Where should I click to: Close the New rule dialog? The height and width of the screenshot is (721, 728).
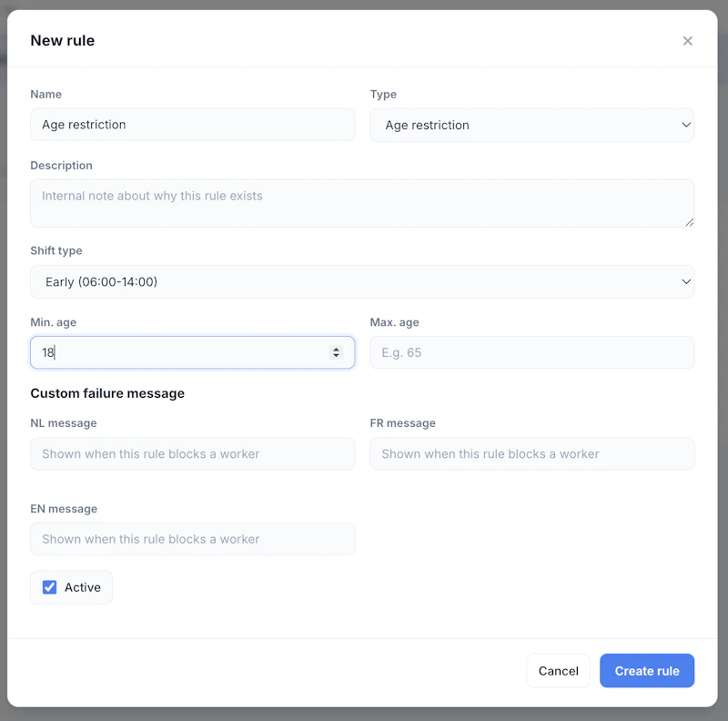tap(687, 41)
